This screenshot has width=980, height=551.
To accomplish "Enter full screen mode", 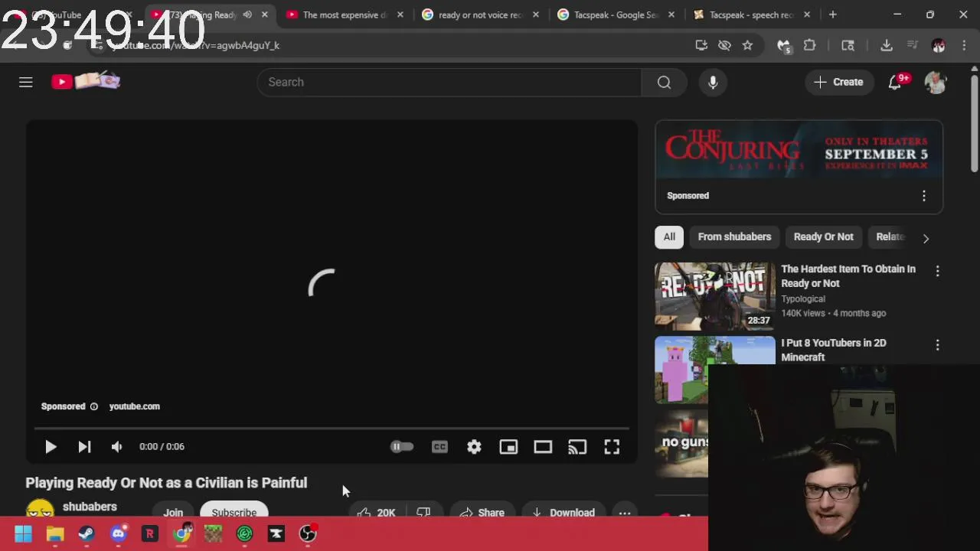I will point(612,447).
